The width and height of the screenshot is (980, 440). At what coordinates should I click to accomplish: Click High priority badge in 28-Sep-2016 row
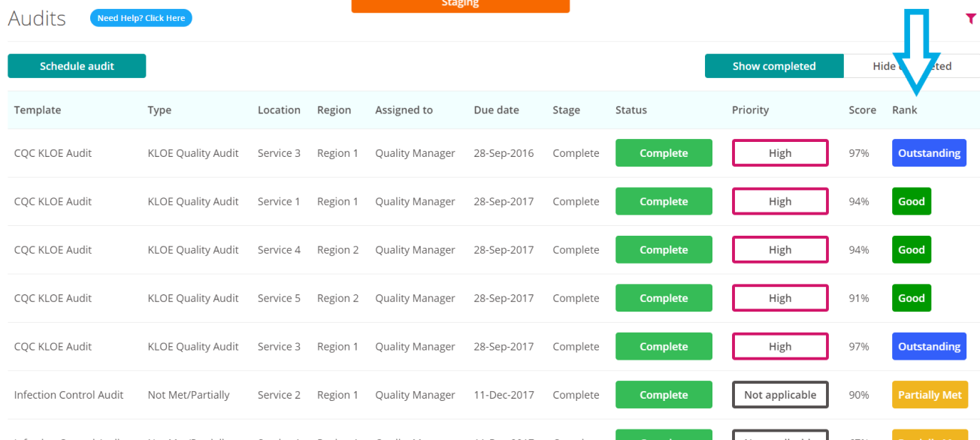coord(780,153)
